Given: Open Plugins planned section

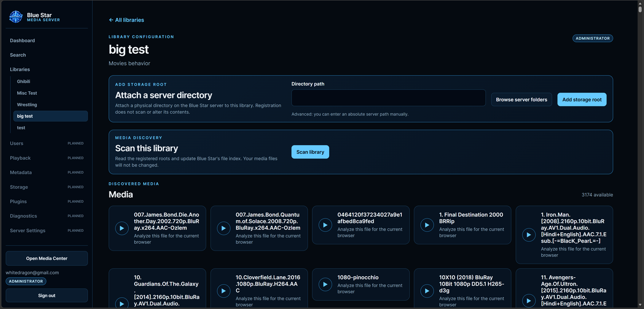Looking at the screenshot, I should point(47,202).
